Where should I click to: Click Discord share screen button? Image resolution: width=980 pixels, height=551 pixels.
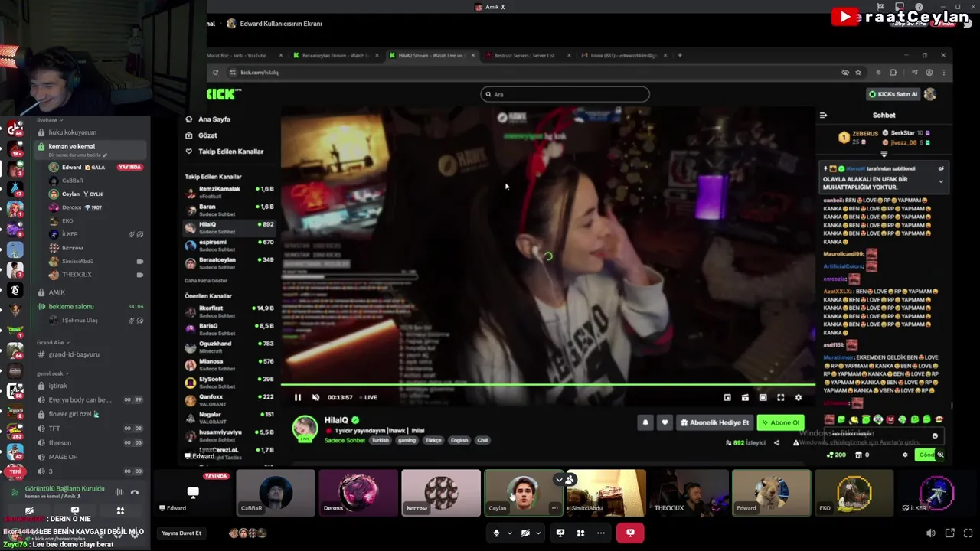point(560,533)
